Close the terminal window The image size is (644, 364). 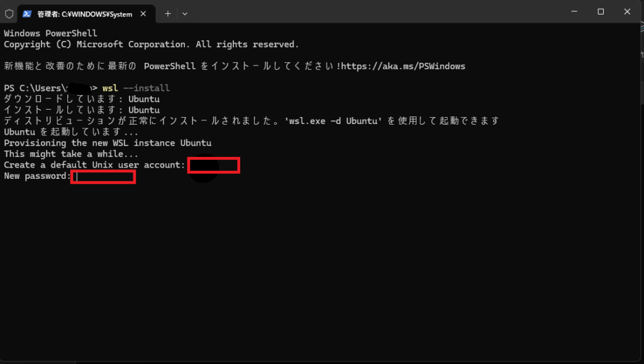pyautogui.click(x=627, y=11)
